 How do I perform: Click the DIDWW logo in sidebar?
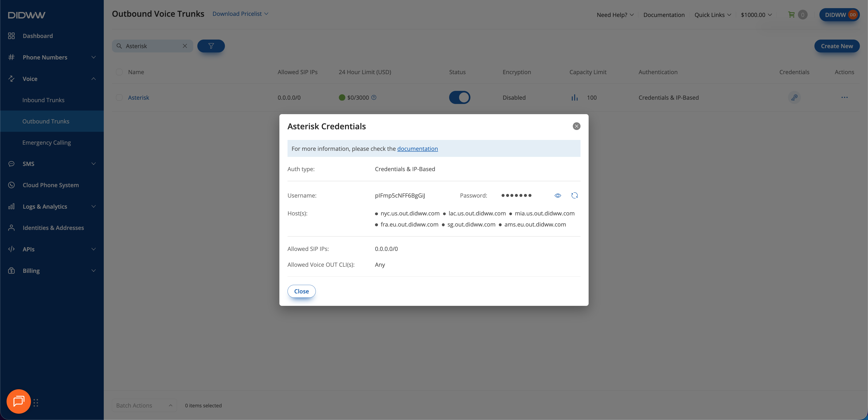(27, 15)
